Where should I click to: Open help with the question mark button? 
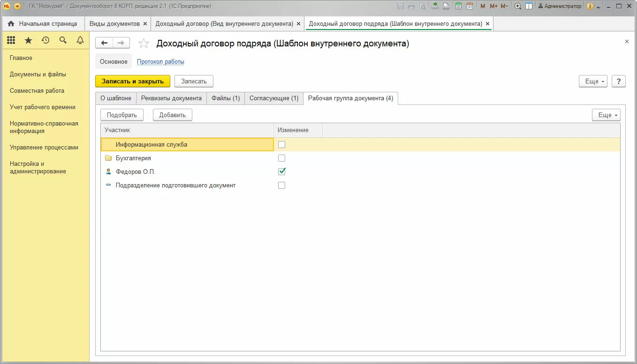(619, 81)
